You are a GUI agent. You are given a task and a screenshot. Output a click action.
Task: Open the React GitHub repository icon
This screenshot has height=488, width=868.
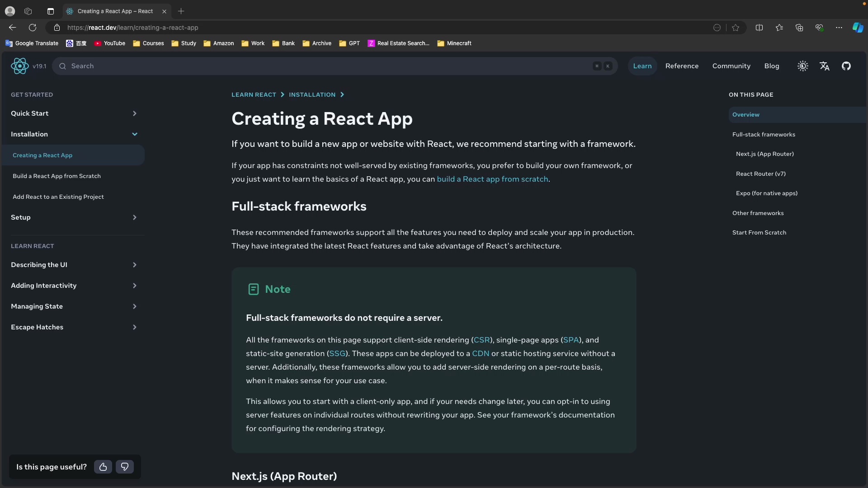point(846,66)
